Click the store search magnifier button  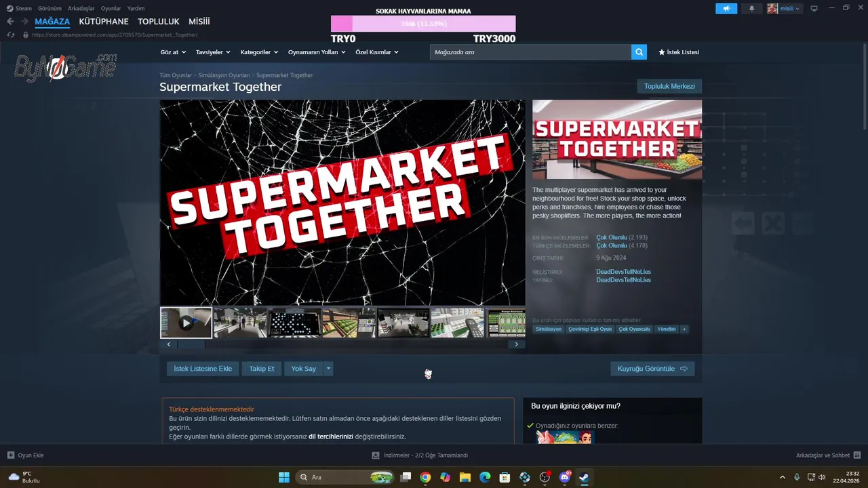coord(639,52)
